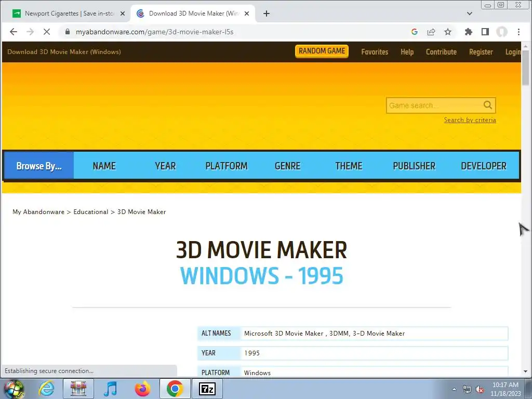Click the year value 1995
The image size is (532, 399).
[x=252, y=353]
